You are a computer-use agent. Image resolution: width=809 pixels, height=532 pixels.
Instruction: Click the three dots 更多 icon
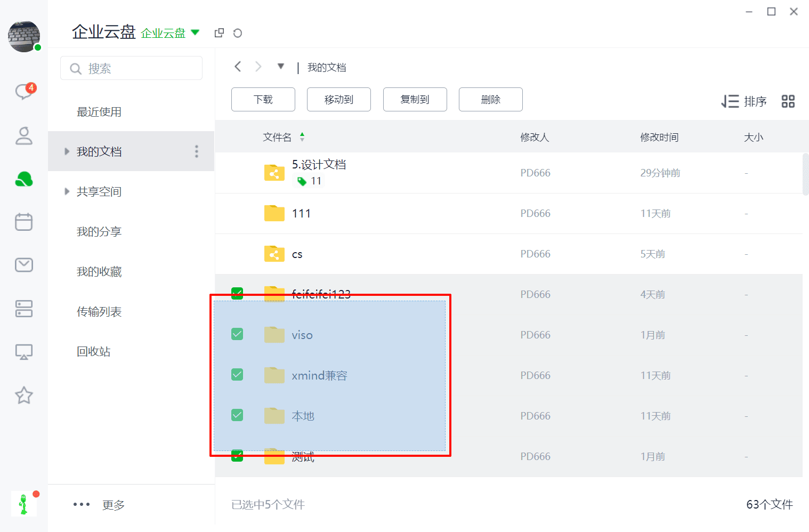tap(82, 504)
